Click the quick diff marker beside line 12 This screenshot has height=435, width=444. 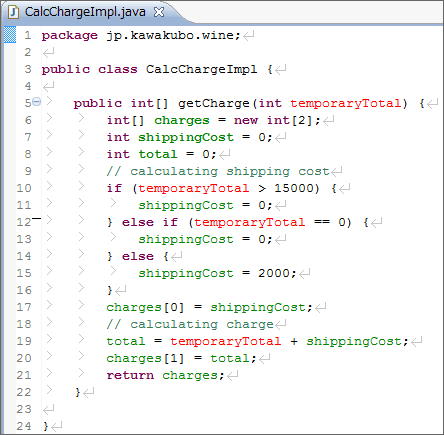37,218
